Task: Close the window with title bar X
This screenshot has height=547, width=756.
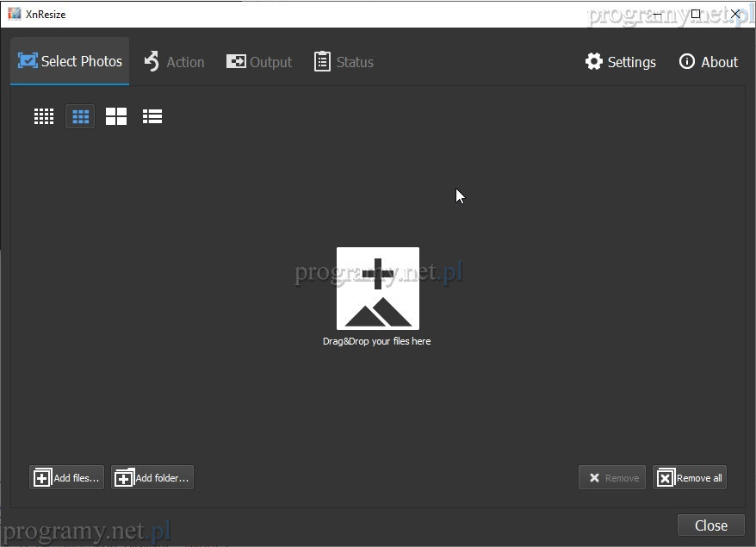Action: [x=735, y=14]
